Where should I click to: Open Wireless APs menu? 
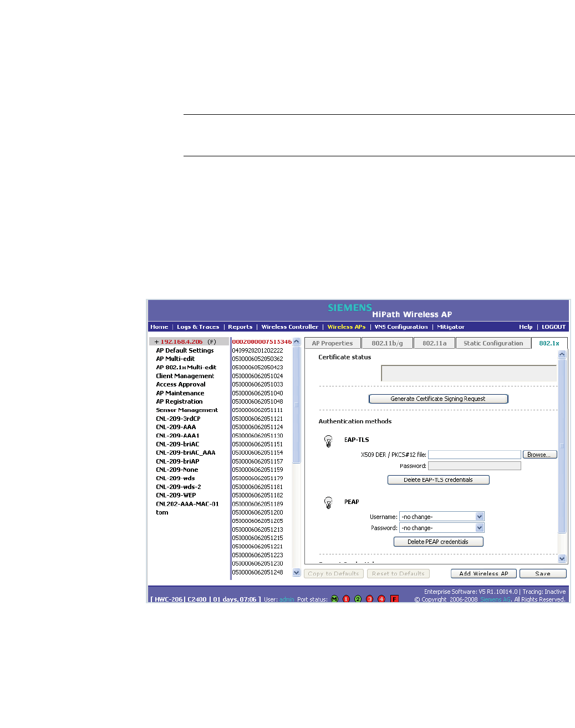click(347, 327)
